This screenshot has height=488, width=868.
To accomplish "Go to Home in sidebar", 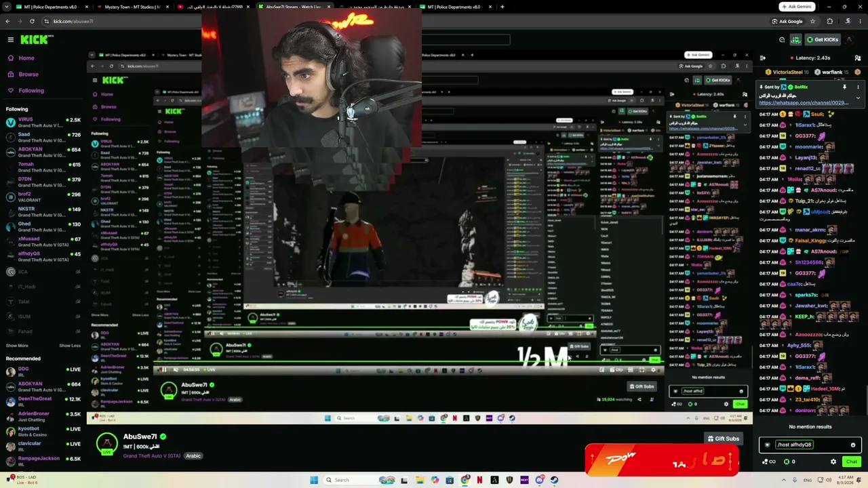I will click(26, 58).
